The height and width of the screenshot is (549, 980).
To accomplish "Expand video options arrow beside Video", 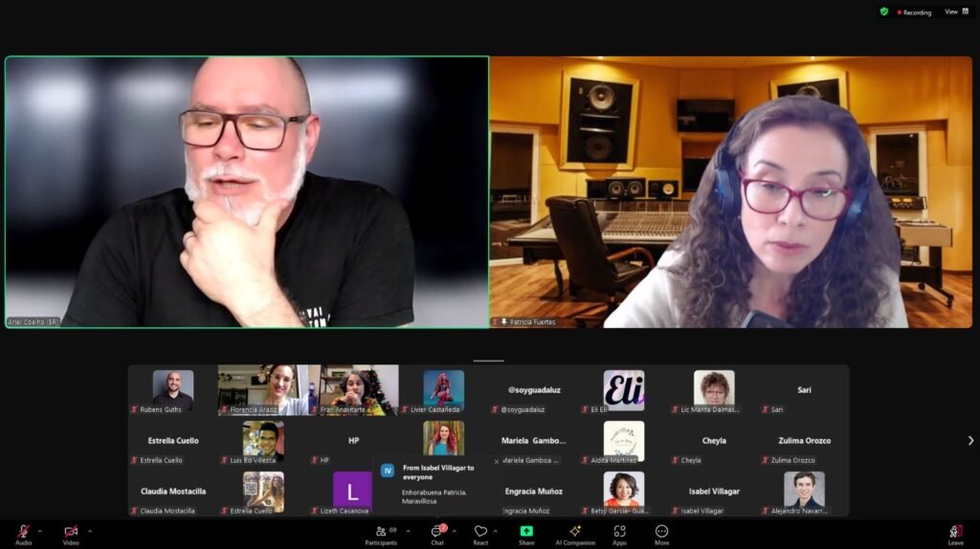I will (90, 532).
